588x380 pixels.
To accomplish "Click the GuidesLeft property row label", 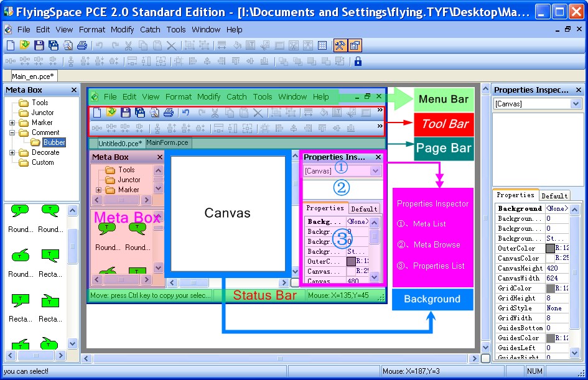I will pyautogui.click(x=516, y=348).
